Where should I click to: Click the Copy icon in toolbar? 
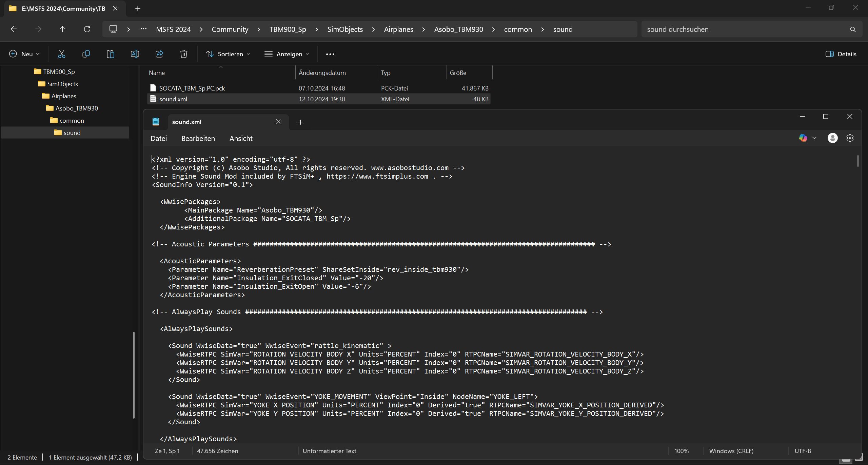coord(86,54)
